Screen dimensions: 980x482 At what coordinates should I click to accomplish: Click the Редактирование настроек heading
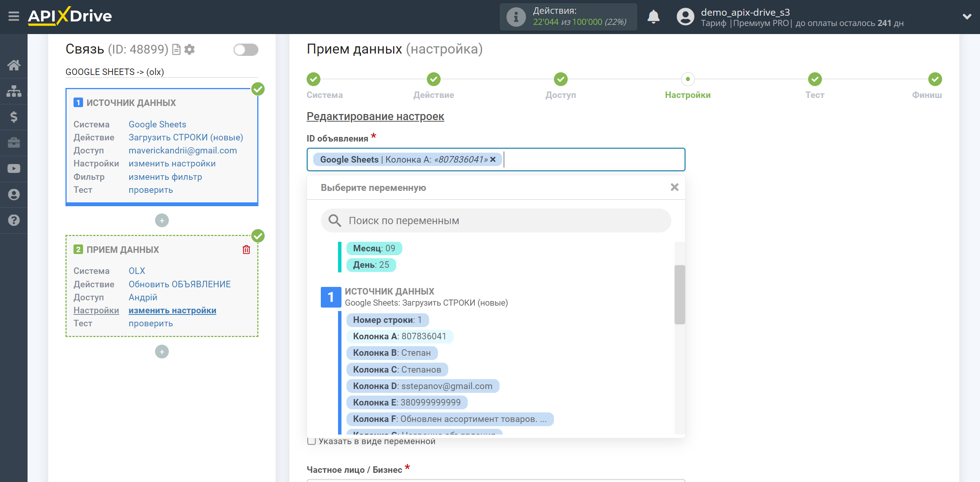coord(375,116)
